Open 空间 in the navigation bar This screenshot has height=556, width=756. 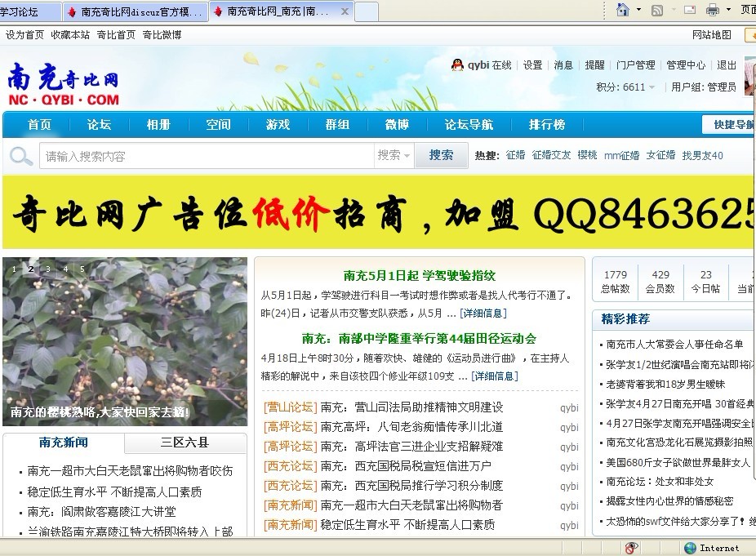pyautogui.click(x=219, y=125)
